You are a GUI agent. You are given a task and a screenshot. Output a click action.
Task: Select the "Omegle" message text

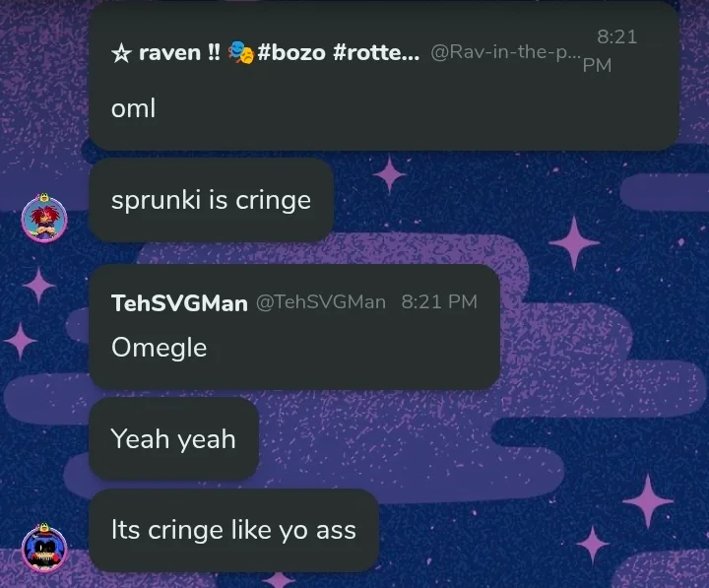(x=159, y=347)
